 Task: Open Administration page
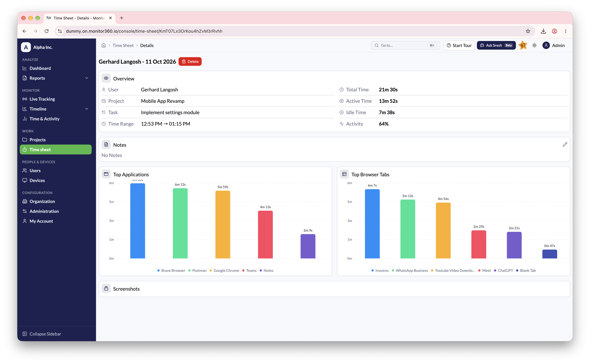[x=56, y=211]
